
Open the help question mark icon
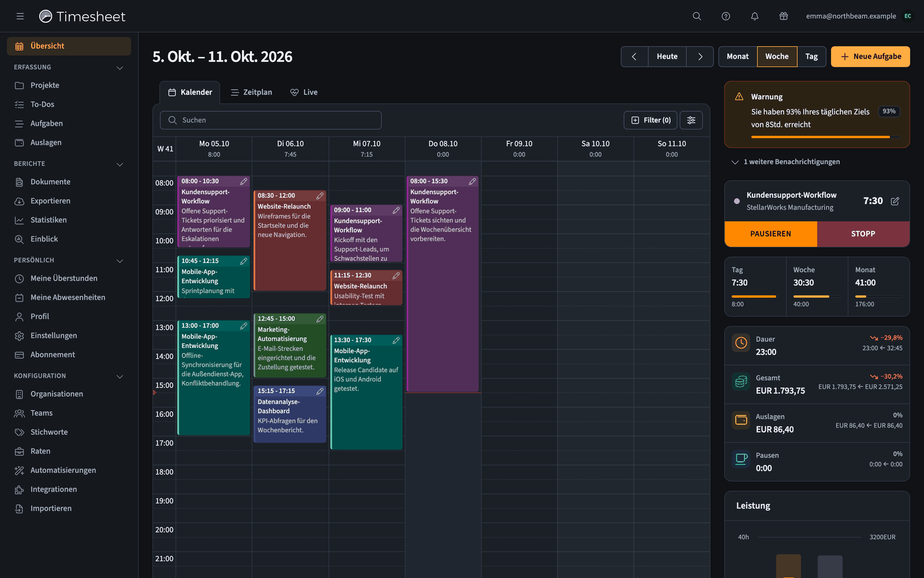(726, 16)
